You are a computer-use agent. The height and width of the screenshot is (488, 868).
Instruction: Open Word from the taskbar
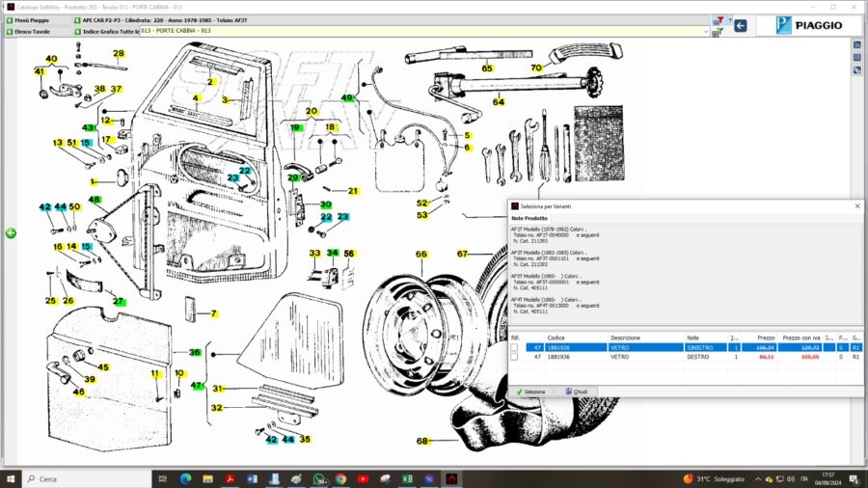click(x=253, y=478)
